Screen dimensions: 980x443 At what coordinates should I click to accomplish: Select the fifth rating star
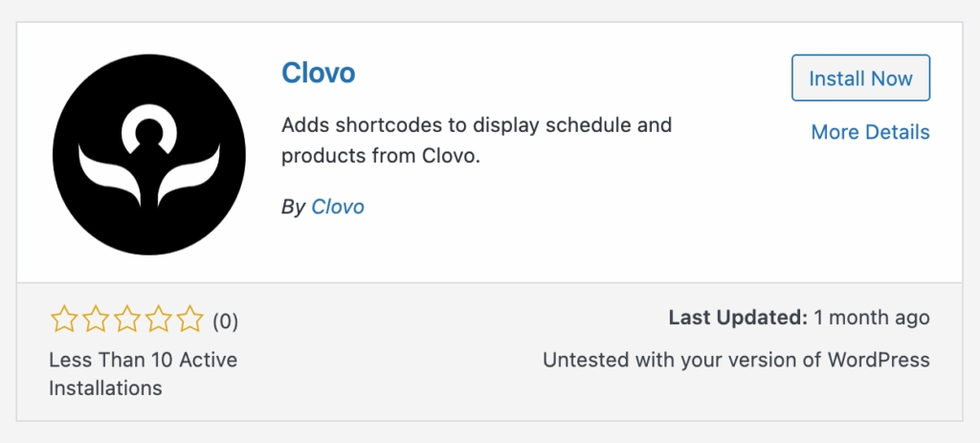(190, 320)
